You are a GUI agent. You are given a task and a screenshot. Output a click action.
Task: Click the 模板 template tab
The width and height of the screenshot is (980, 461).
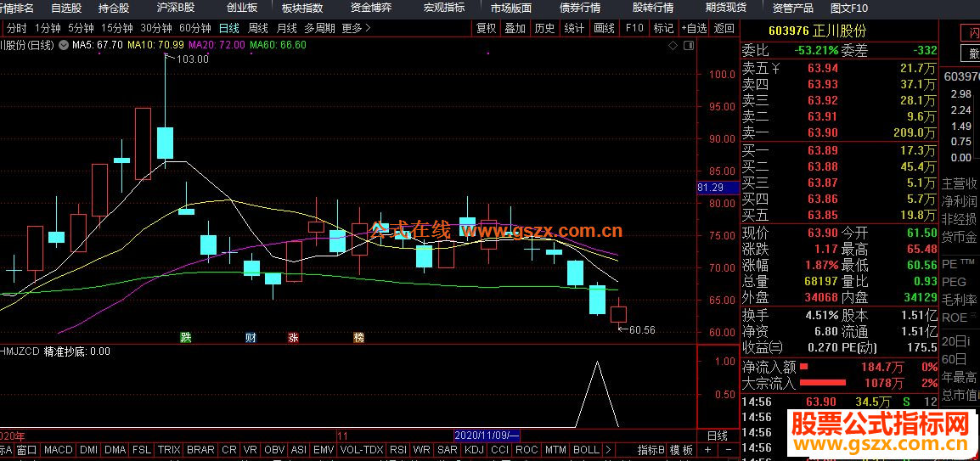click(682, 450)
